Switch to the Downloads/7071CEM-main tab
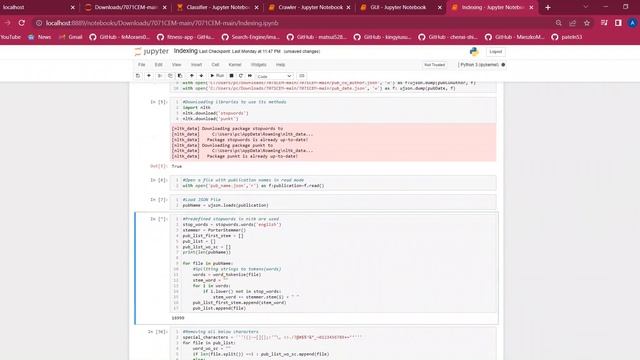The image size is (640, 360). tap(126, 7)
